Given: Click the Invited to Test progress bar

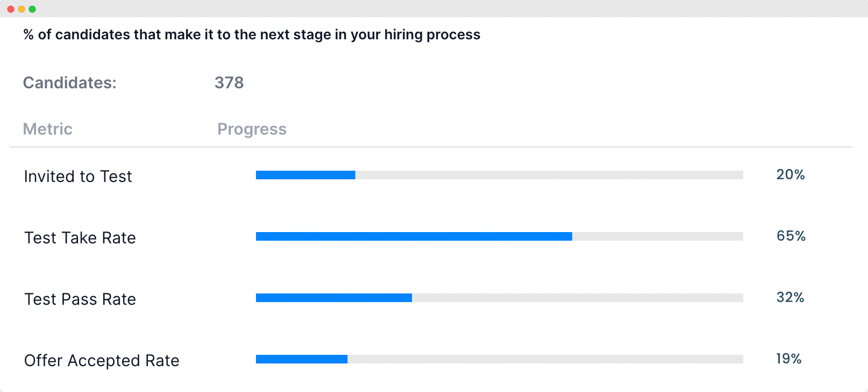Looking at the screenshot, I should click(x=500, y=175).
